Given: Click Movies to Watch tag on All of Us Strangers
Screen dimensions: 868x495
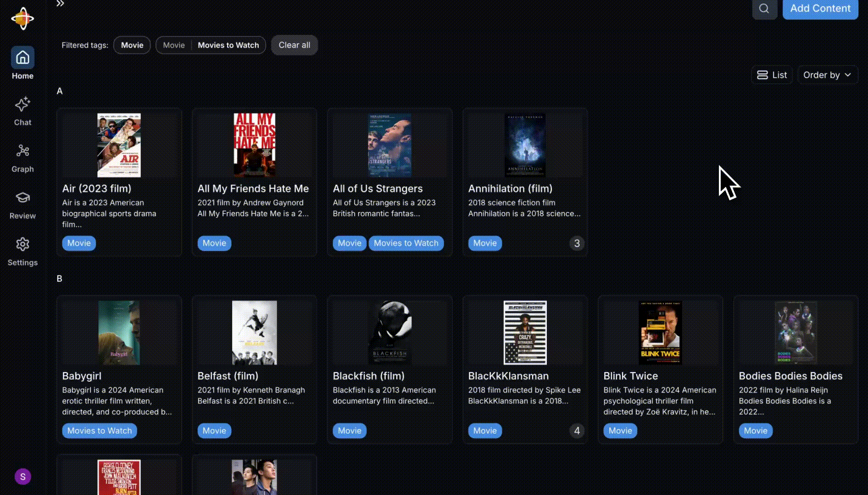Looking at the screenshot, I should point(406,243).
